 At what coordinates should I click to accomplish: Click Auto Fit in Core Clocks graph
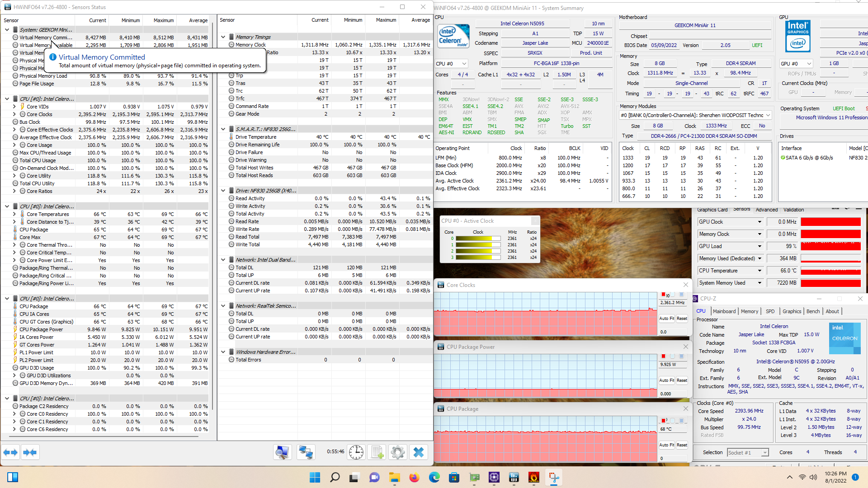666,319
